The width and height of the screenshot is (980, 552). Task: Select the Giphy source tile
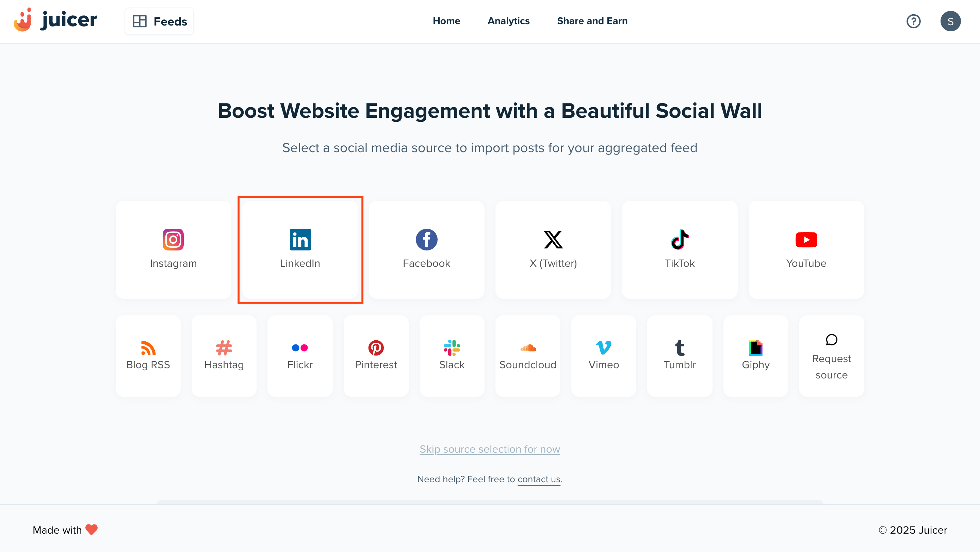point(755,355)
